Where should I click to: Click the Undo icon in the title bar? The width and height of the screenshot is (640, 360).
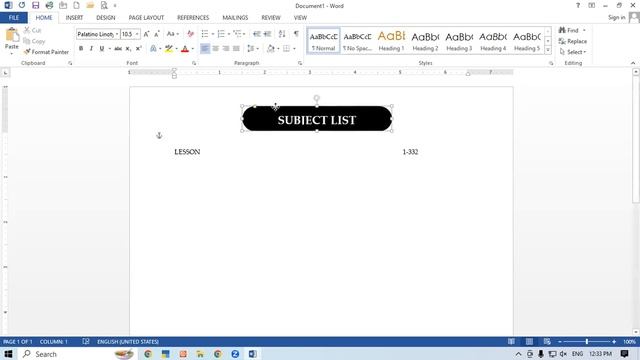[22, 6]
